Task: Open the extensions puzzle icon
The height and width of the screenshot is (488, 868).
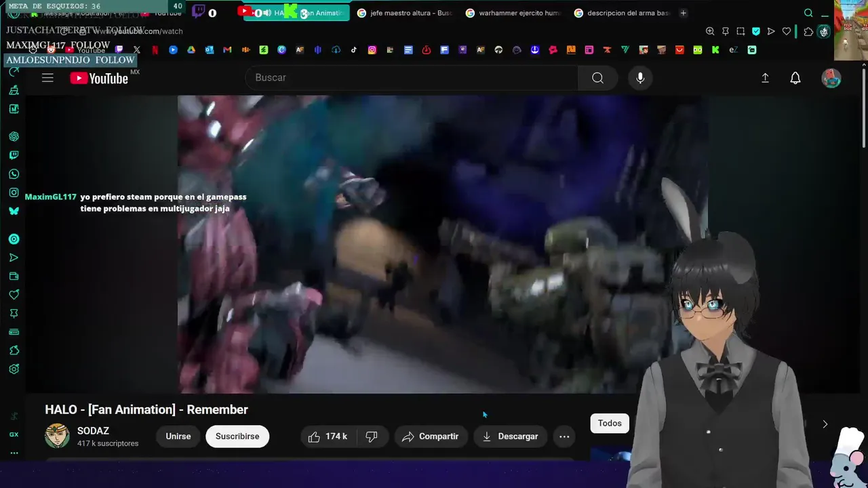Action: click(x=808, y=31)
